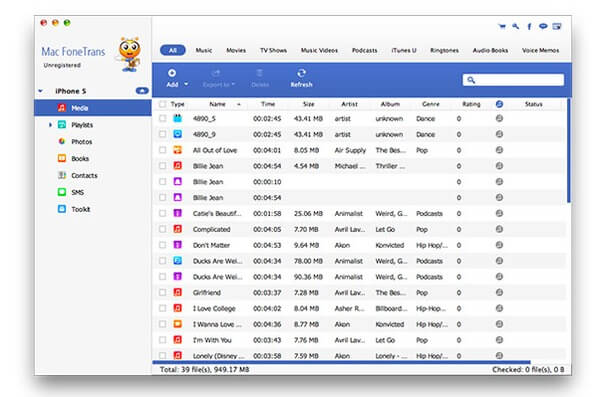Toggle the select-all checkbox in header
This screenshot has height=397, width=600.
(x=163, y=104)
